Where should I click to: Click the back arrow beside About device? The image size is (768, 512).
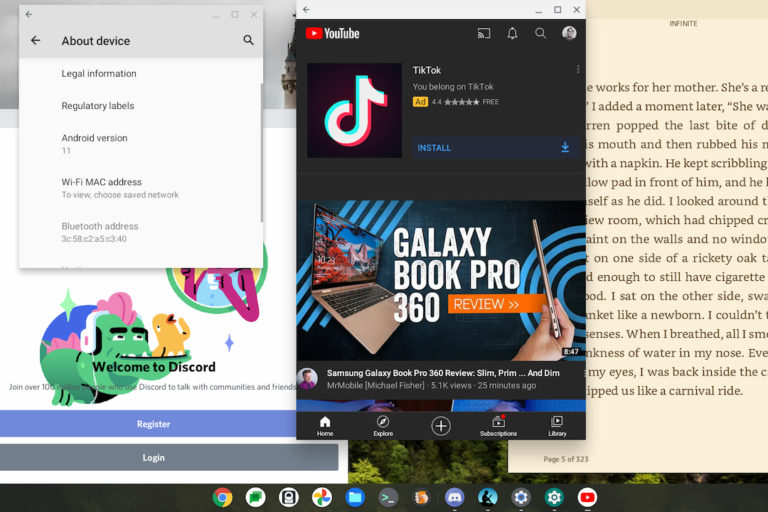35,40
